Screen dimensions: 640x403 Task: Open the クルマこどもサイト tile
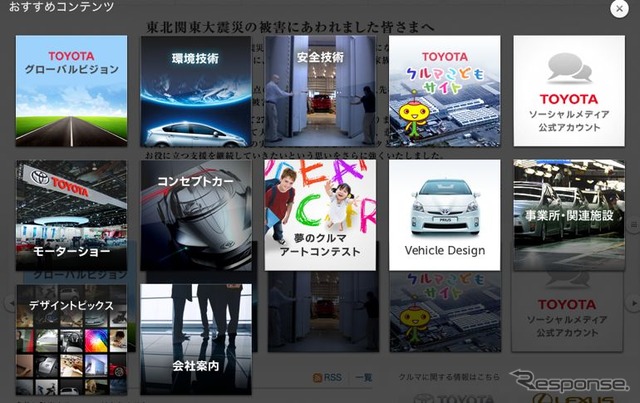click(444, 91)
